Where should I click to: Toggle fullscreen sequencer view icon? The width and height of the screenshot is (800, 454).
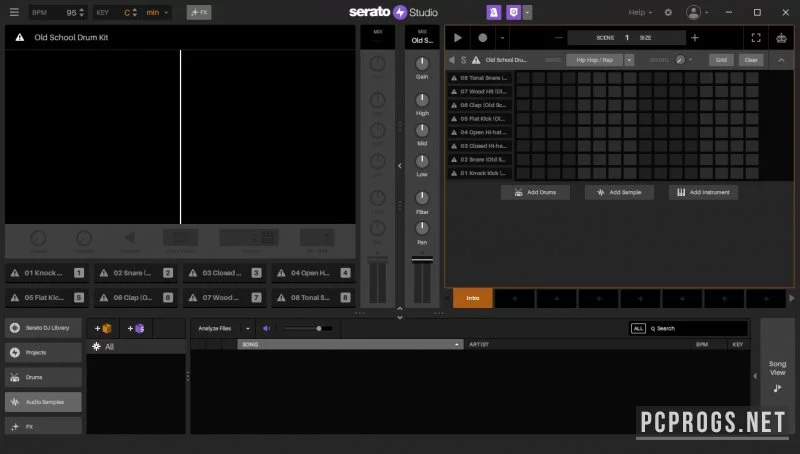point(756,38)
